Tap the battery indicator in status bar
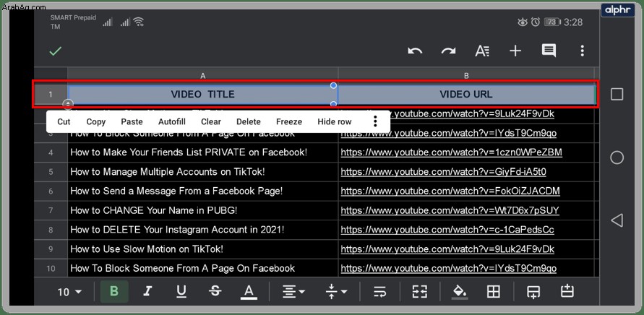The height and width of the screenshot is (315, 644). click(552, 22)
